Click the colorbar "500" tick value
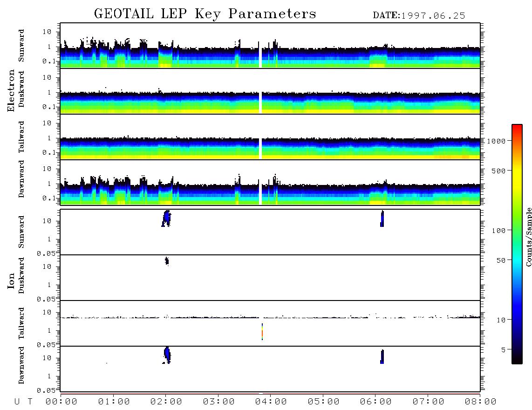This screenshot has height=410, width=532. [498, 171]
